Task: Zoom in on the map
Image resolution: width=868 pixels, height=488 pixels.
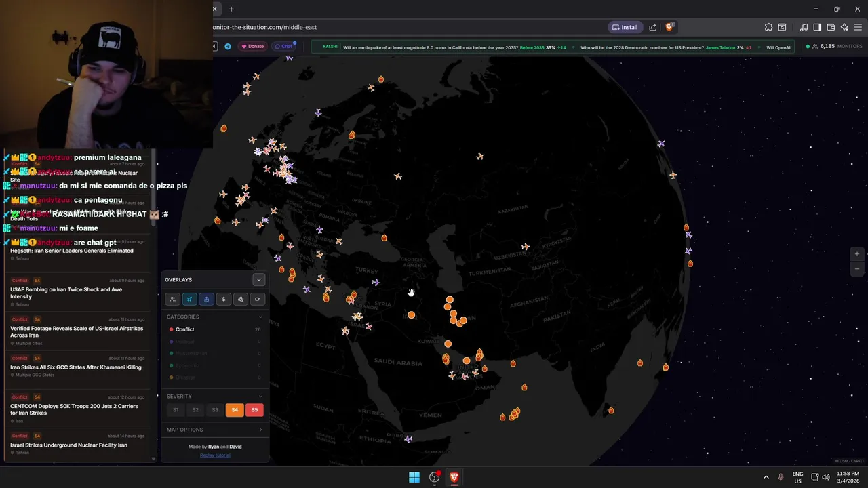Action: [x=857, y=254]
